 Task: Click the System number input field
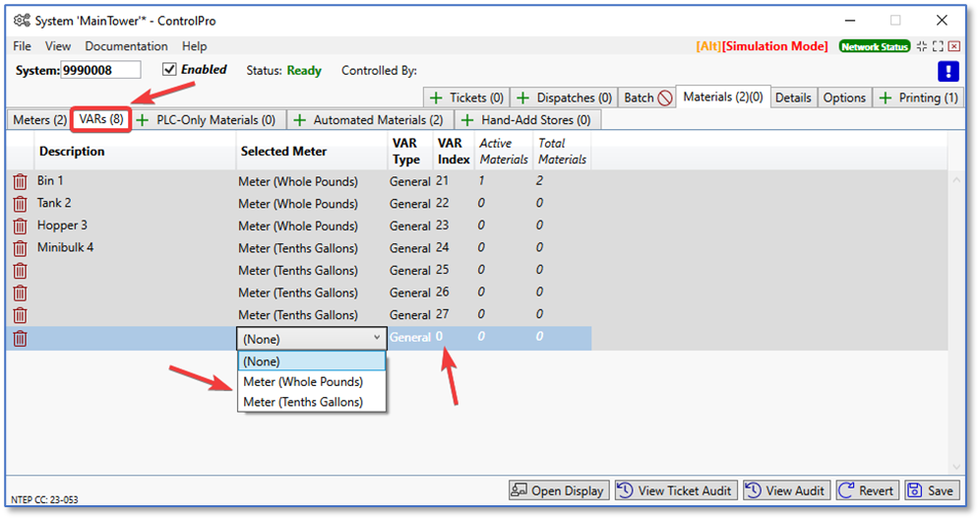pos(100,70)
